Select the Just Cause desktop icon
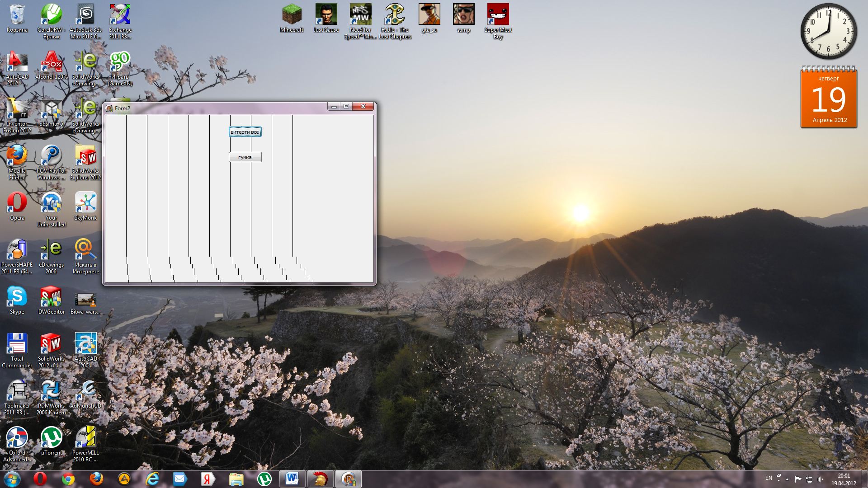Viewport: 868px width, 488px height. click(326, 19)
